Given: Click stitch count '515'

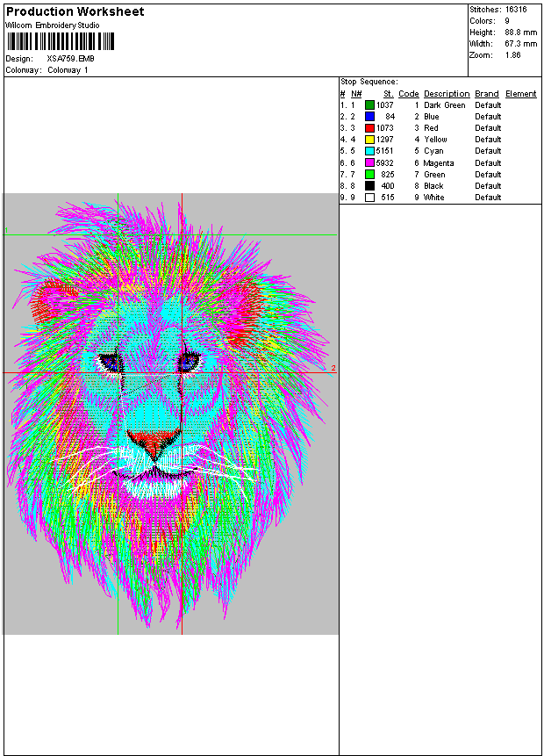Looking at the screenshot, I should tap(388, 198).
